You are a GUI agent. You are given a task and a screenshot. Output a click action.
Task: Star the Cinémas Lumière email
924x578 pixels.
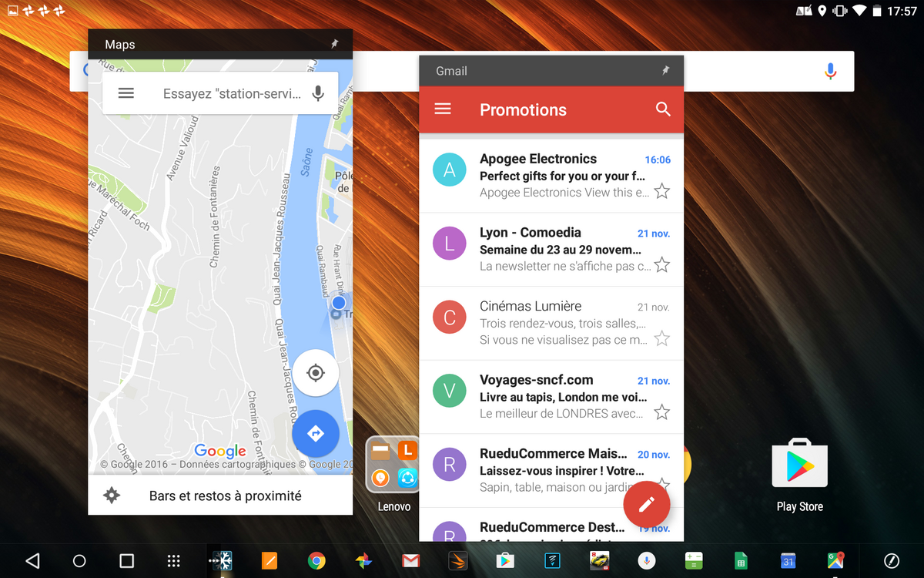[661, 338]
